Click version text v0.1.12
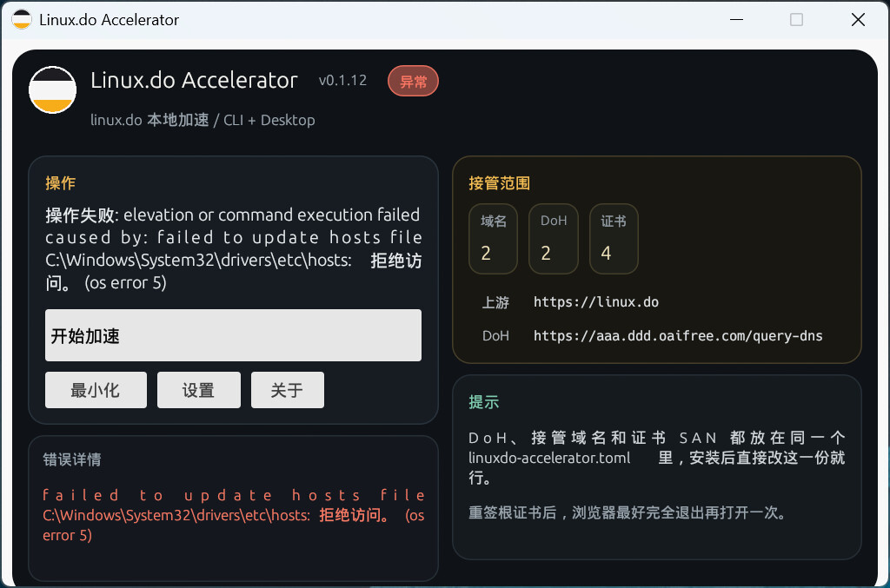890x588 pixels. [x=342, y=81]
